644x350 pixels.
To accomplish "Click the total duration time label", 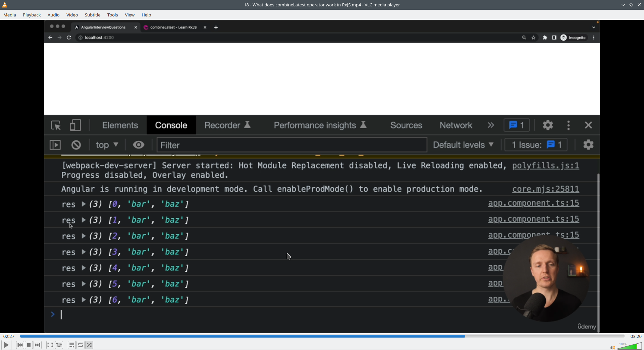I will [x=636, y=336].
